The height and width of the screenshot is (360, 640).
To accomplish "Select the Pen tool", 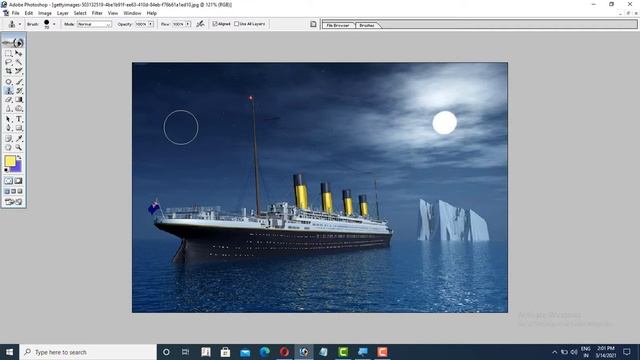I will (9, 128).
